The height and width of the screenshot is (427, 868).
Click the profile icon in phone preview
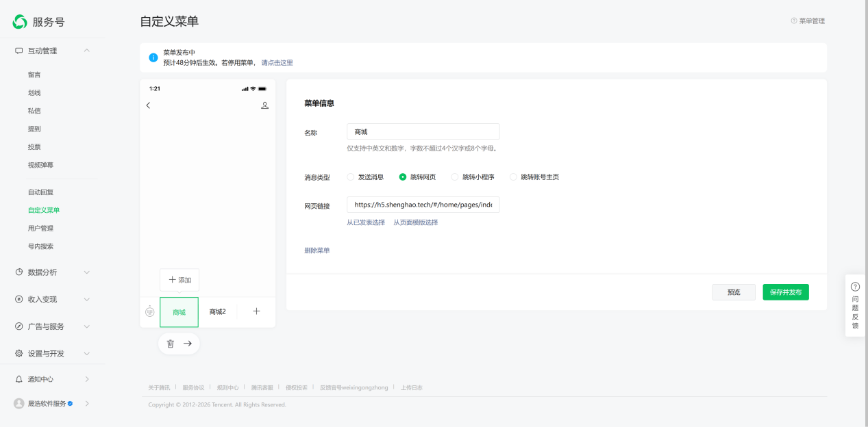pos(265,105)
